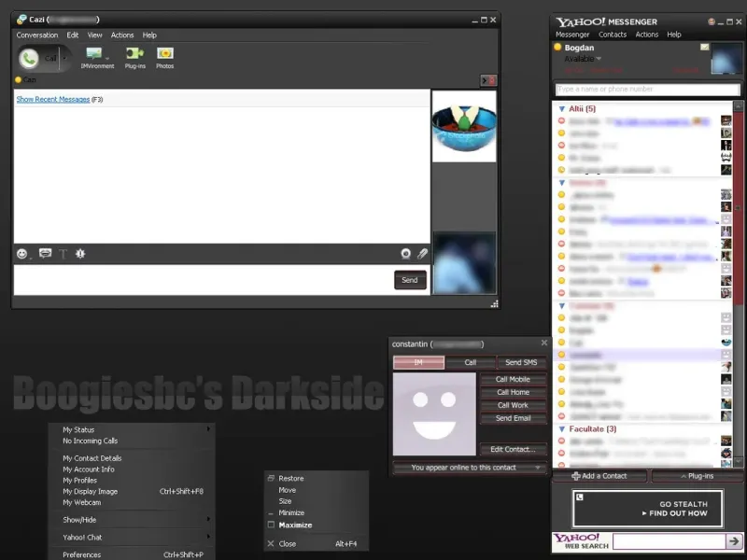Click the paperclip attach file icon

(x=423, y=254)
